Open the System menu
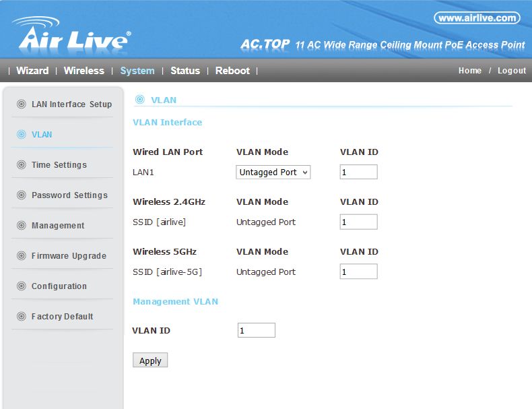The width and height of the screenshot is (532, 409). pyautogui.click(x=137, y=71)
